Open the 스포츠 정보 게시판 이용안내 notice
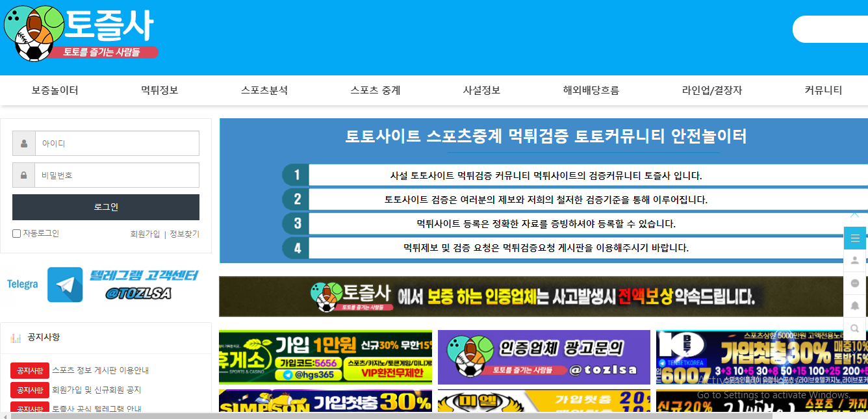 [x=100, y=371]
